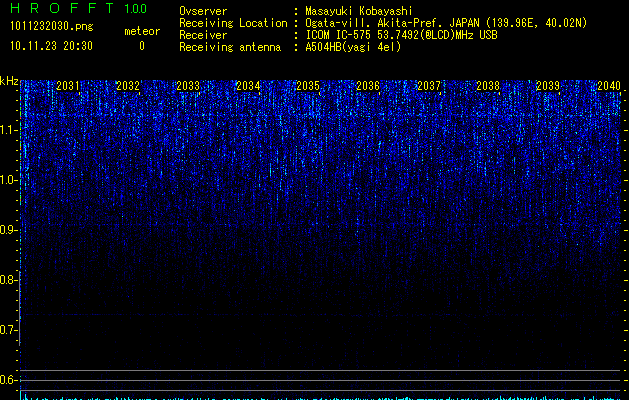This screenshot has height=400, width=629.
Task: Click the 2035 time marker
Action: [x=308, y=86]
